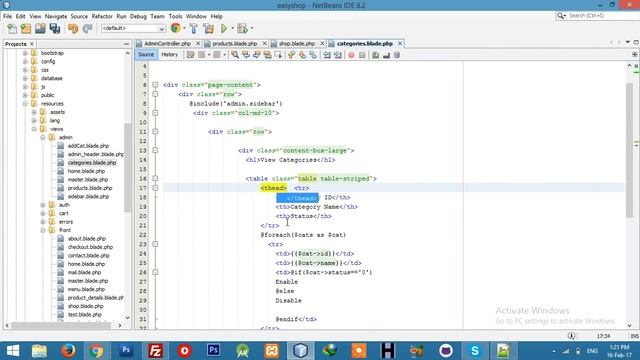
Task: Toggle code fold at line 23
Action: [x=155, y=244]
